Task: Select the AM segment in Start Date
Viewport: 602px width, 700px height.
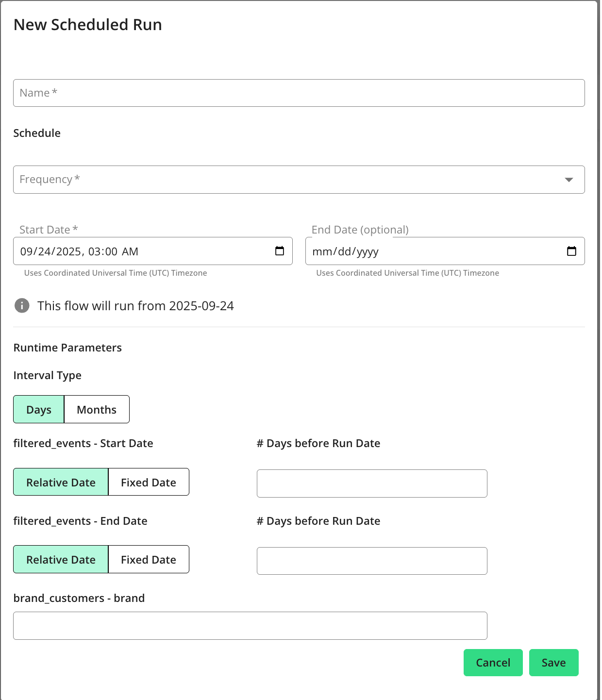Action: coord(130,251)
